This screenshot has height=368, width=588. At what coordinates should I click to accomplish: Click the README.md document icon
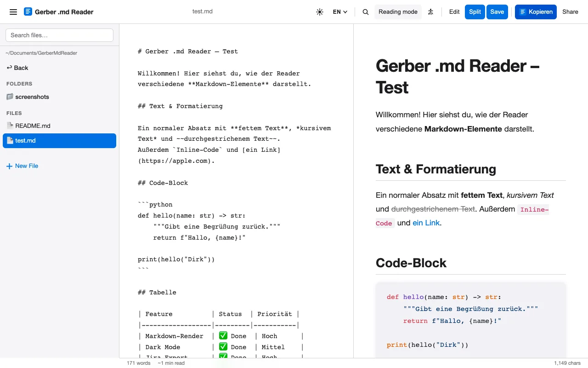10,126
